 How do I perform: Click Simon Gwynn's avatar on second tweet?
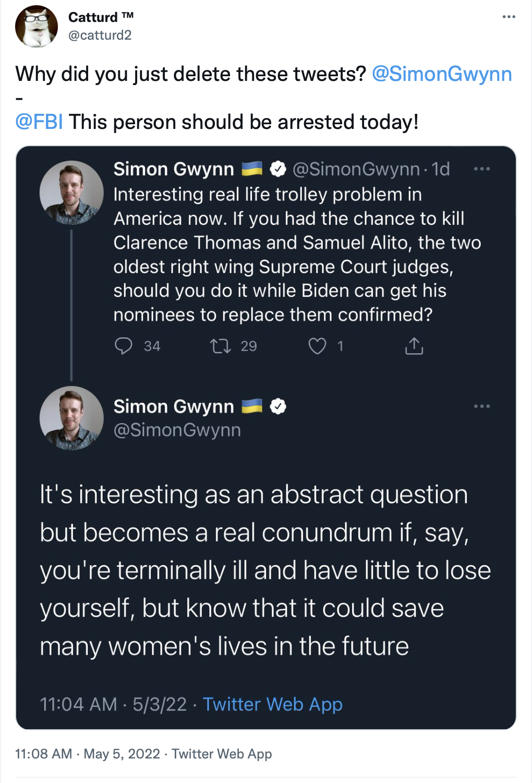pos(71,418)
